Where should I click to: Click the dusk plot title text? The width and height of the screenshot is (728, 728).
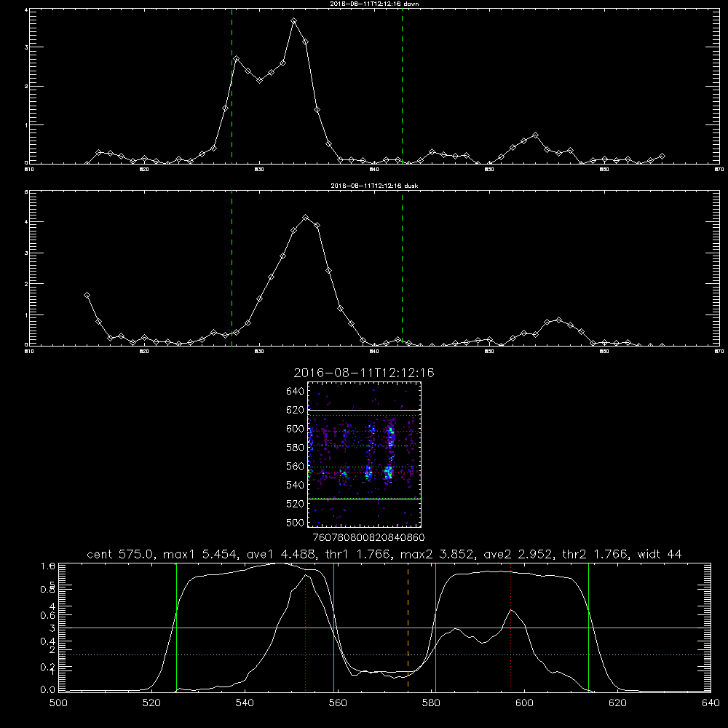[374, 186]
